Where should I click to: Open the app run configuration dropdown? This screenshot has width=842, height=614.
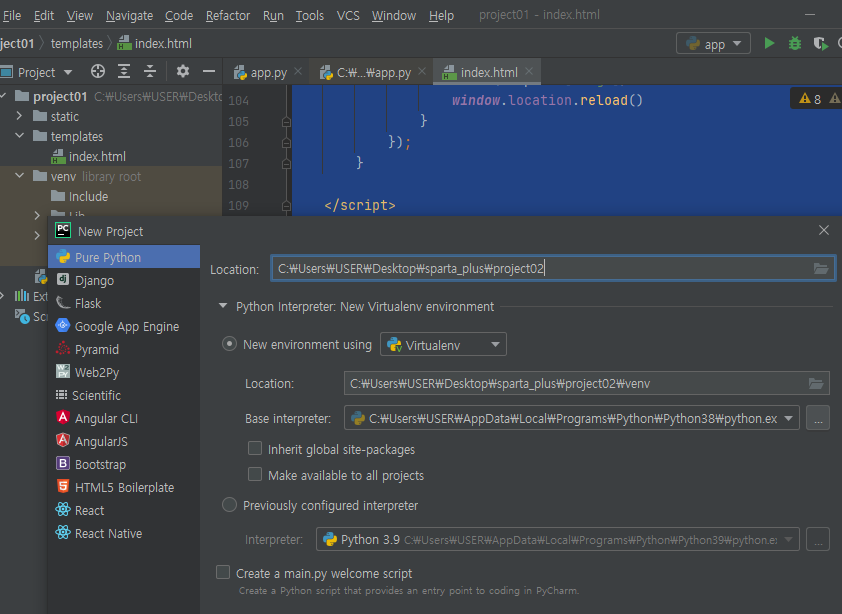[713, 44]
